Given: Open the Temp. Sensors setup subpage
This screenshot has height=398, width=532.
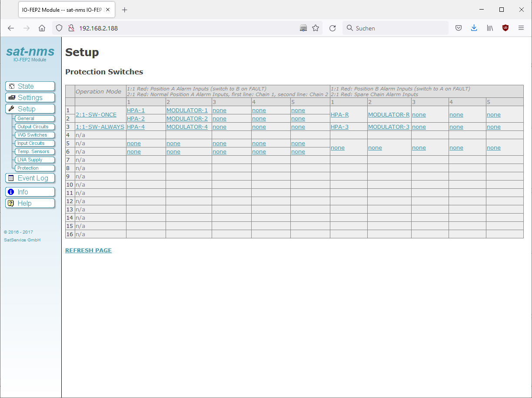Looking at the screenshot, I should coord(33,151).
